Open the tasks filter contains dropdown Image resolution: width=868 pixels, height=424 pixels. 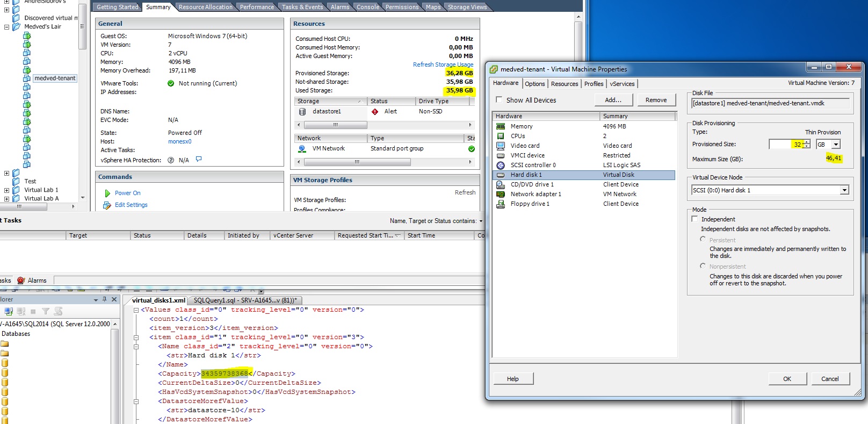pyautogui.click(x=481, y=221)
